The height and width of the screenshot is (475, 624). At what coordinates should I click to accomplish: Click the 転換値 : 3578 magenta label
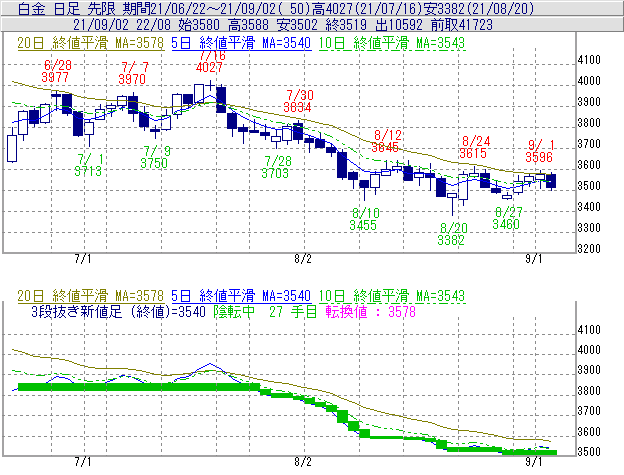click(x=370, y=311)
